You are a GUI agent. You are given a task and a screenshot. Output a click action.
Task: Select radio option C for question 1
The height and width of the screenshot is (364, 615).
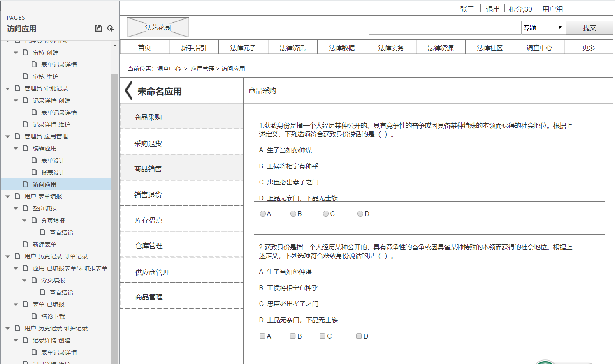coord(326,214)
